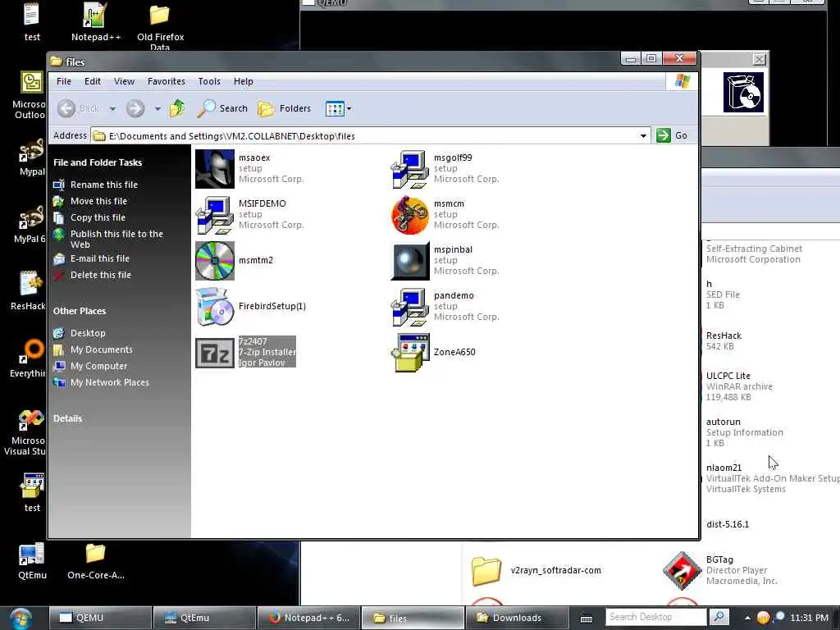Select the ZoneA650 installer icon
The image size is (840, 630).
tap(410, 353)
